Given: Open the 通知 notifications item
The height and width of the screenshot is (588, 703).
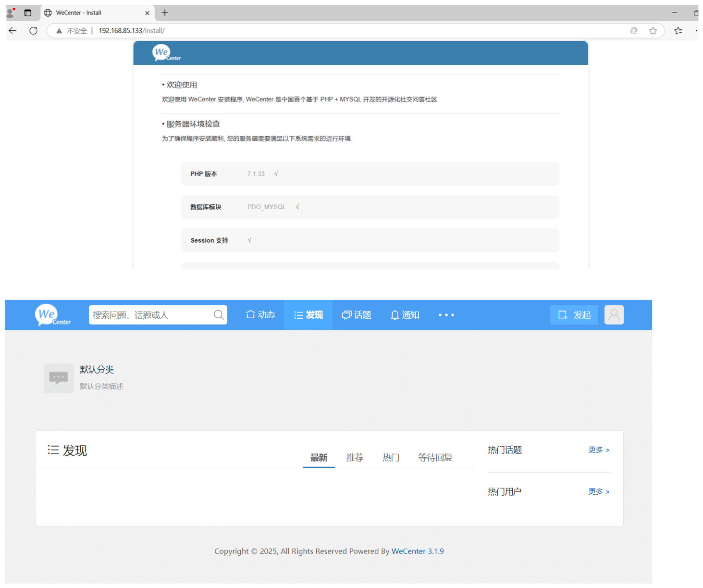Looking at the screenshot, I should (x=405, y=315).
